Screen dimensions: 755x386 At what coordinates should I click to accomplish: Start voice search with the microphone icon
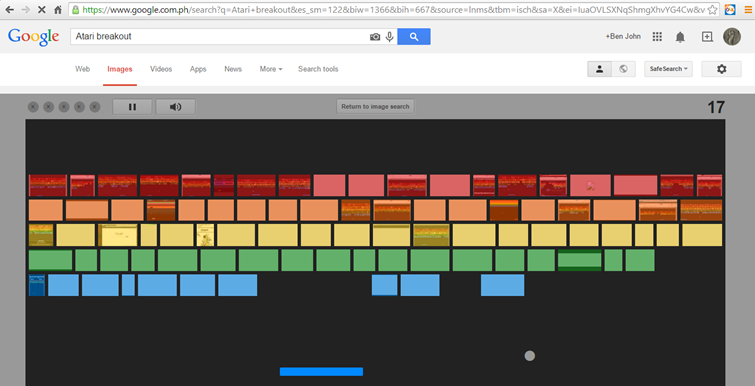pos(390,37)
